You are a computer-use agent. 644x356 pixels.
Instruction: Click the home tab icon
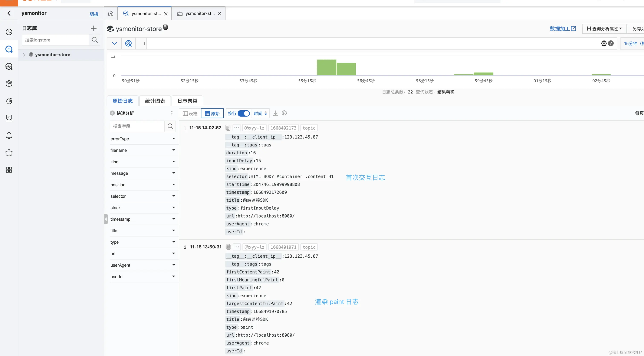tap(111, 13)
